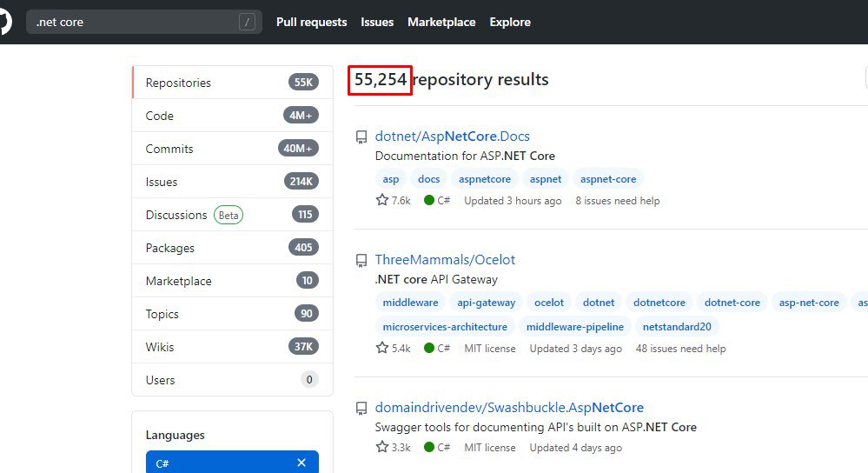This screenshot has height=473, width=868.
Task: Go to Marketplace in top navigation
Action: (441, 22)
